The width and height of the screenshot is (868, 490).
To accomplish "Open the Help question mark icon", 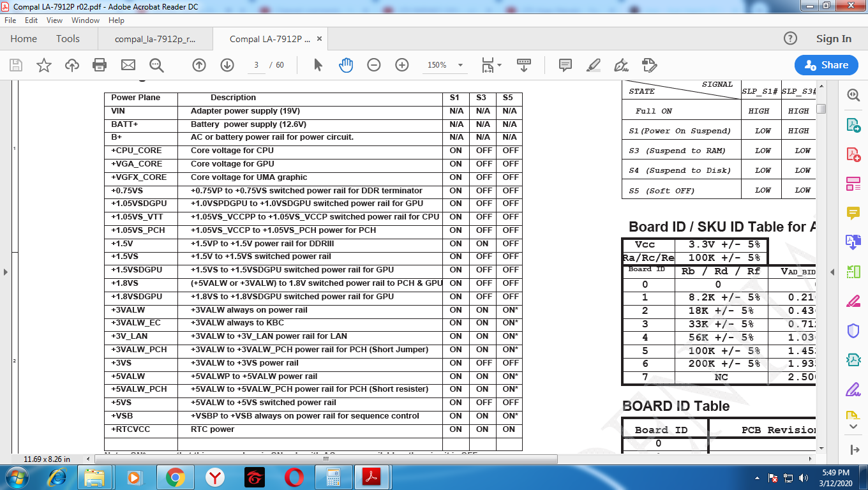I will coord(790,38).
